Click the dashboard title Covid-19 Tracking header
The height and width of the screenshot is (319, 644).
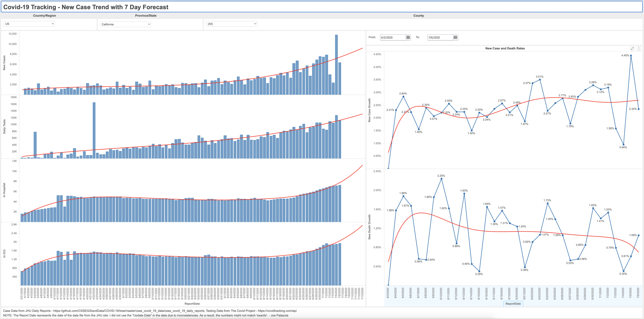click(x=86, y=7)
